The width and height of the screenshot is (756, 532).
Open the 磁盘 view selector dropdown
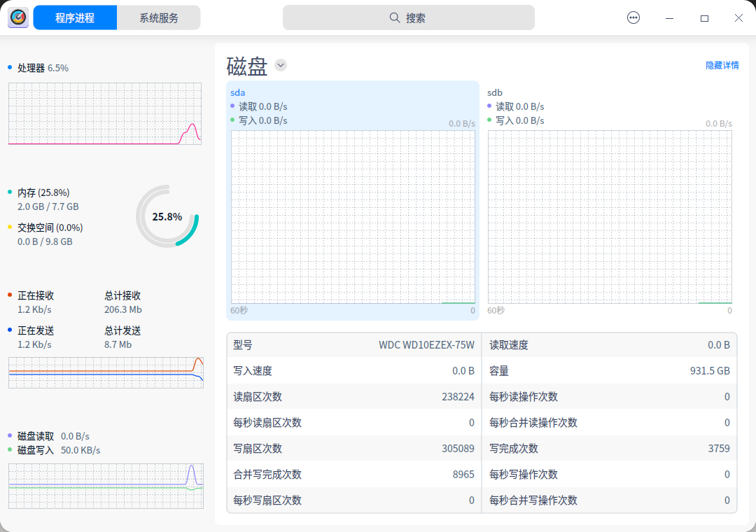[280, 64]
